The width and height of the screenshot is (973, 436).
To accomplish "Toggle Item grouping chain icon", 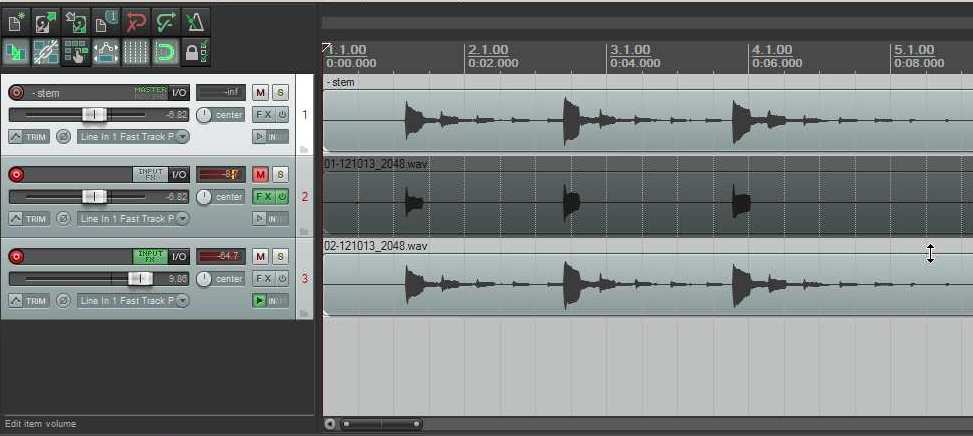I will pos(45,52).
